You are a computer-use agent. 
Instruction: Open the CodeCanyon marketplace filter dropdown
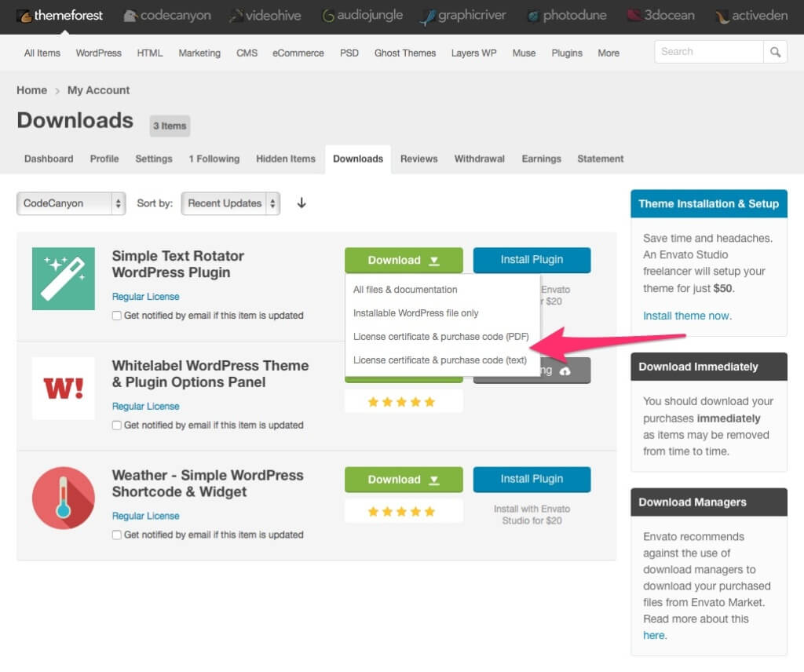(x=71, y=203)
